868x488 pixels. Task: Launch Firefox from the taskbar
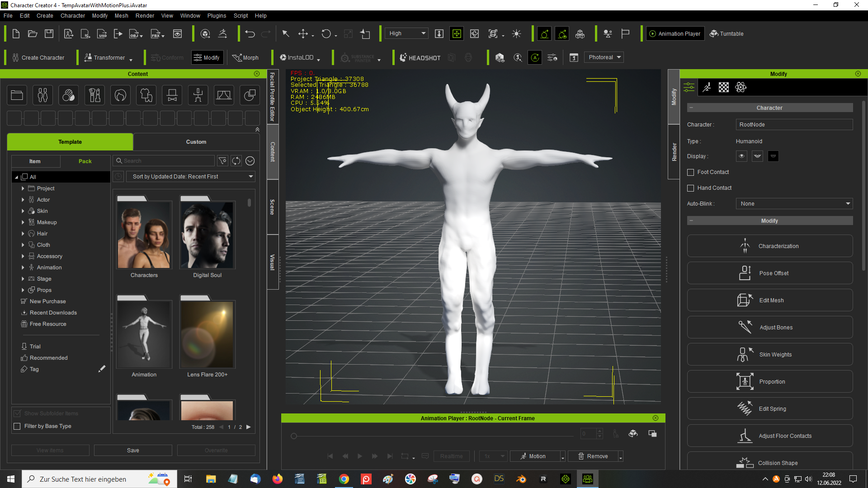coord(278,479)
